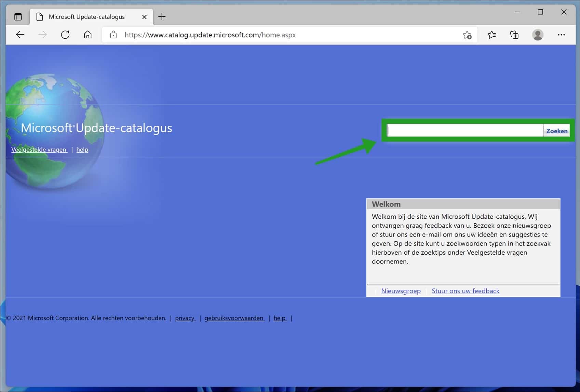The height and width of the screenshot is (392, 580).
Task: Open the Favorites list icon
Action: point(492,35)
